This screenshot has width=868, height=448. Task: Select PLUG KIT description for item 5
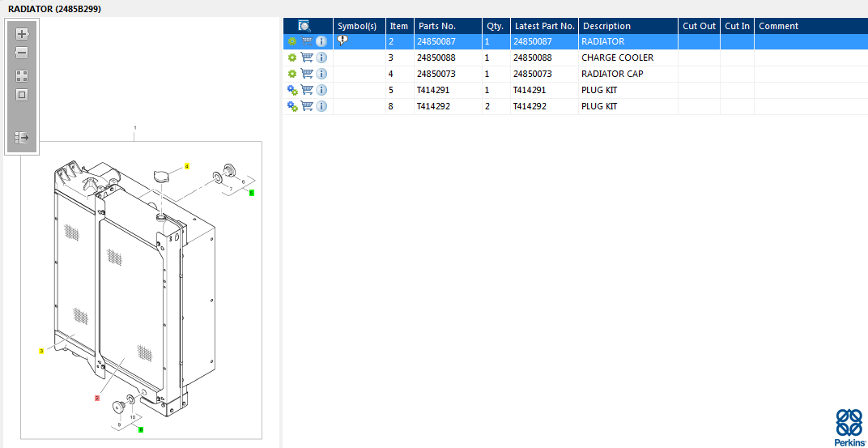pos(628,90)
